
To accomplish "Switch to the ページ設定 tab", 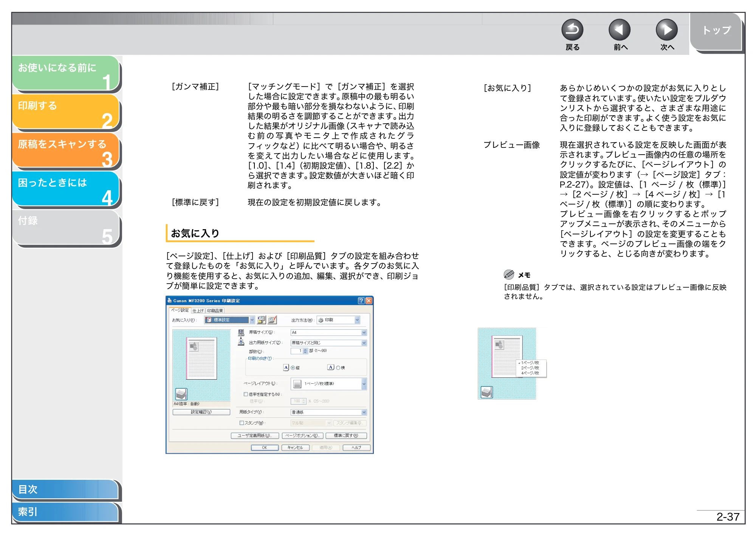I will (x=180, y=310).
